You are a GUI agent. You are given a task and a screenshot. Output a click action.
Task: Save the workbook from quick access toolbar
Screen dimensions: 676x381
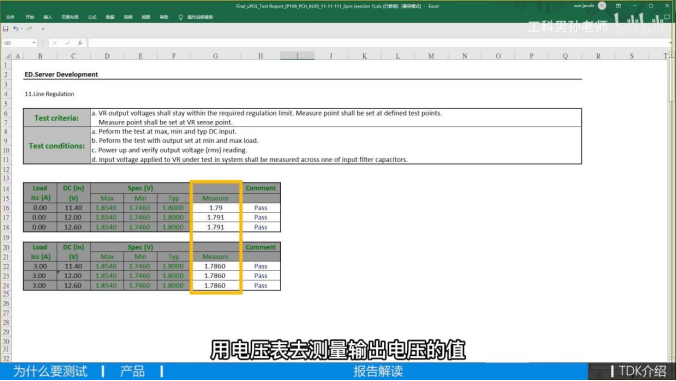6,29
